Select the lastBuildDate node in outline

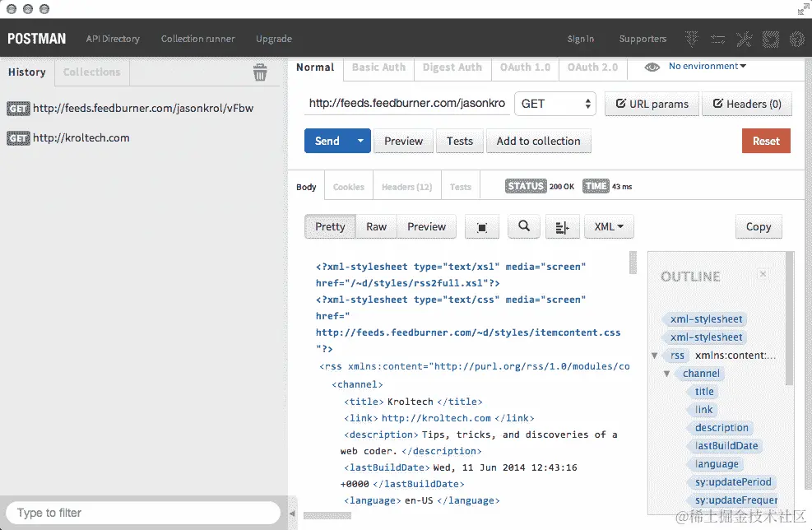pos(726,446)
